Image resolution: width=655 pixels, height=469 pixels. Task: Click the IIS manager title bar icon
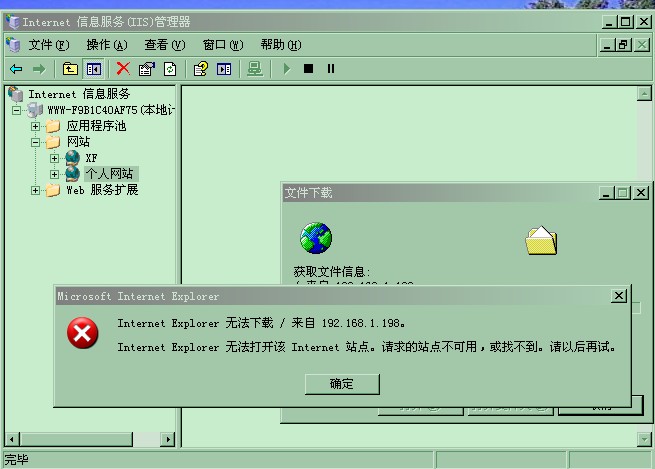[13, 22]
